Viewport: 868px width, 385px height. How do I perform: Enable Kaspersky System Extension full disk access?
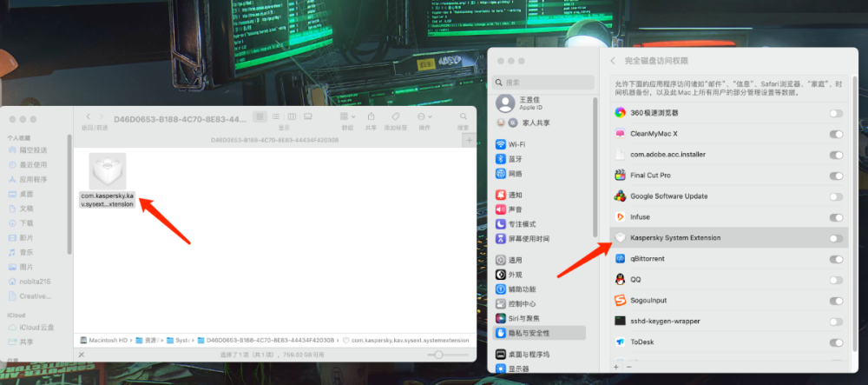click(836, 238)
